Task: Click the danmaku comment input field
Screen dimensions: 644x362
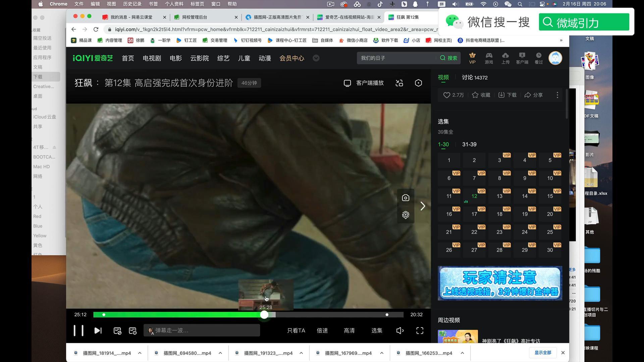Action: (x=202, y=330)
